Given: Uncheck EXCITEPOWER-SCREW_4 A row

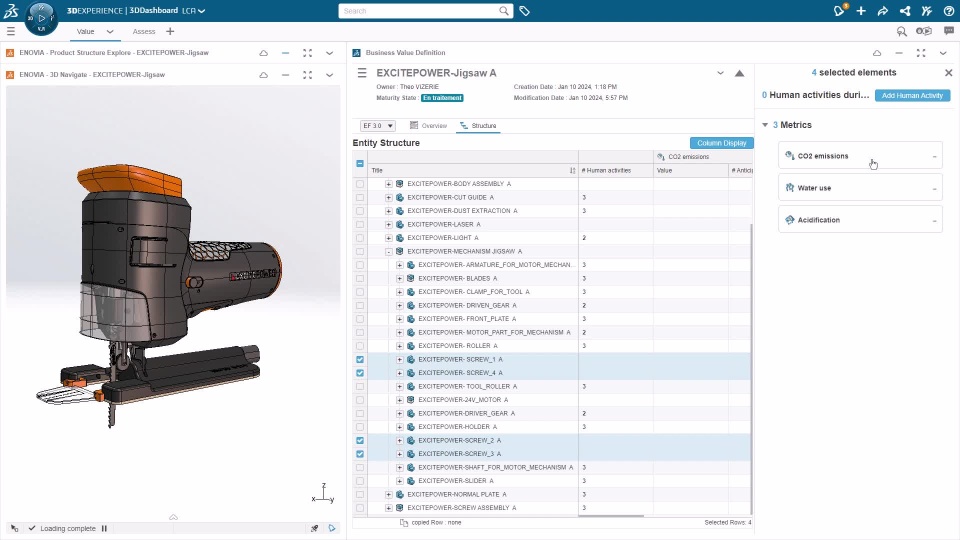Looking at the screenshot, I should 360,373.
